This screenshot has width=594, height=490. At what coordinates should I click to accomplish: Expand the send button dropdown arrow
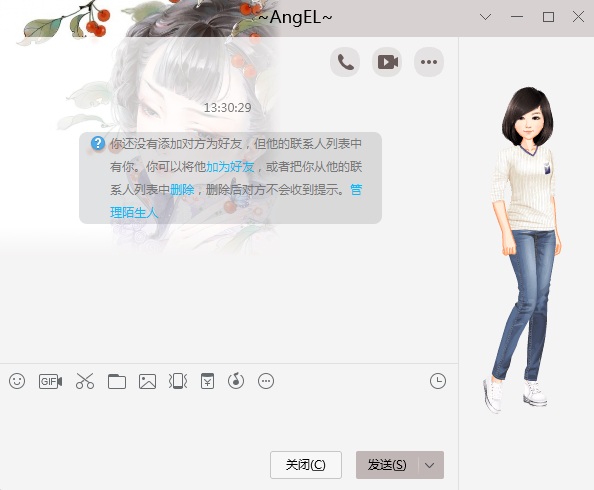coord(430,465)
